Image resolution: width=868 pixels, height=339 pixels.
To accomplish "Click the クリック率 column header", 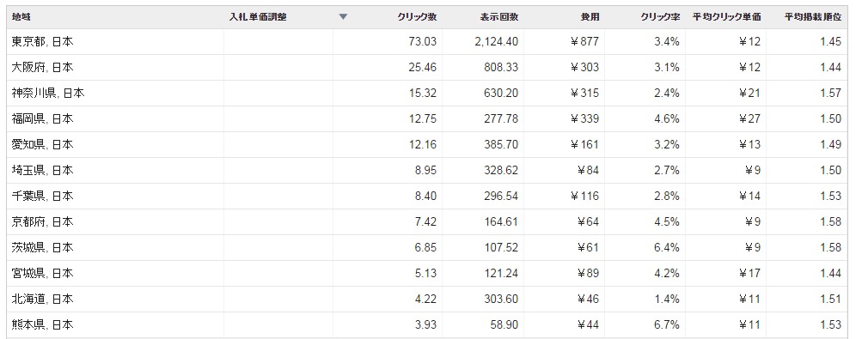I will coord(660,17).
